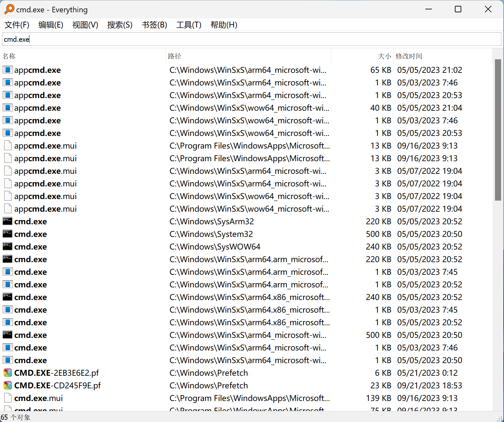Open the 工具(T) menu
The height and width of the screenshot is (422, 504).
[189, 25]
